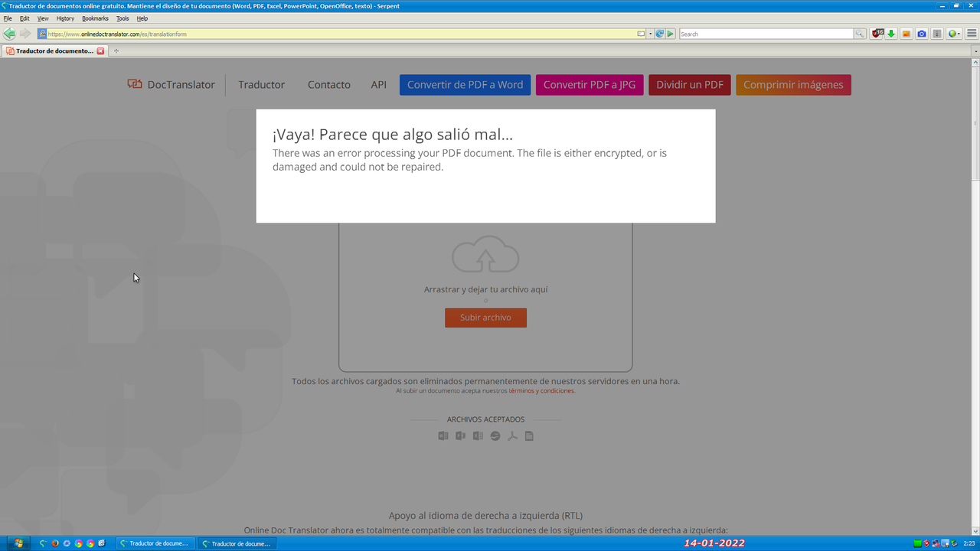Open the History menu

[x=65, y=18]
